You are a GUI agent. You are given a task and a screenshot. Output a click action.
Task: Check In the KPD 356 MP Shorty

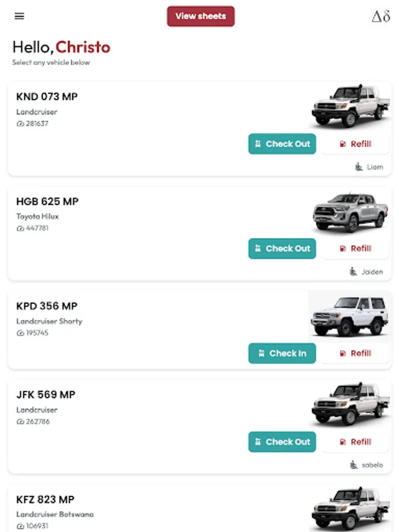tap(282, 353)
